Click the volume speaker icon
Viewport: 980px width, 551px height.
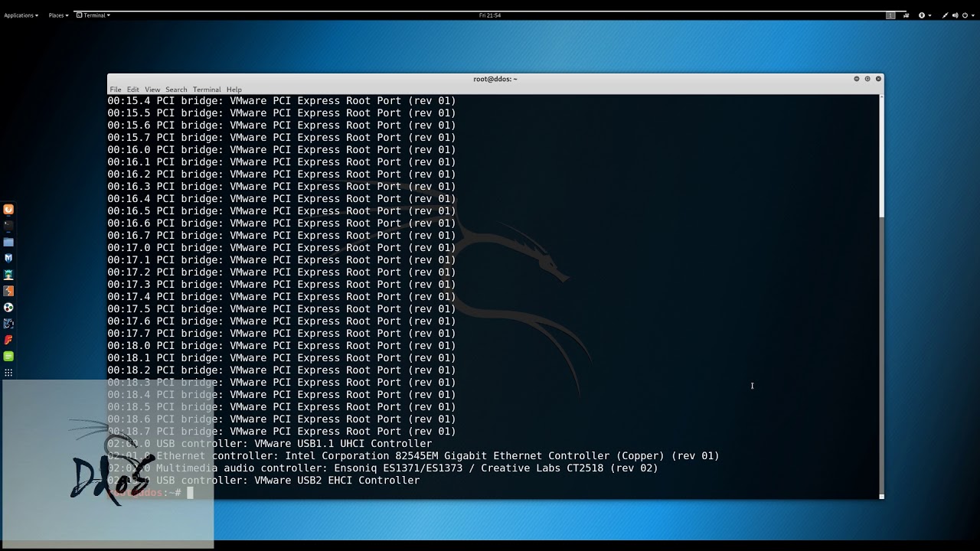(955, 15)
